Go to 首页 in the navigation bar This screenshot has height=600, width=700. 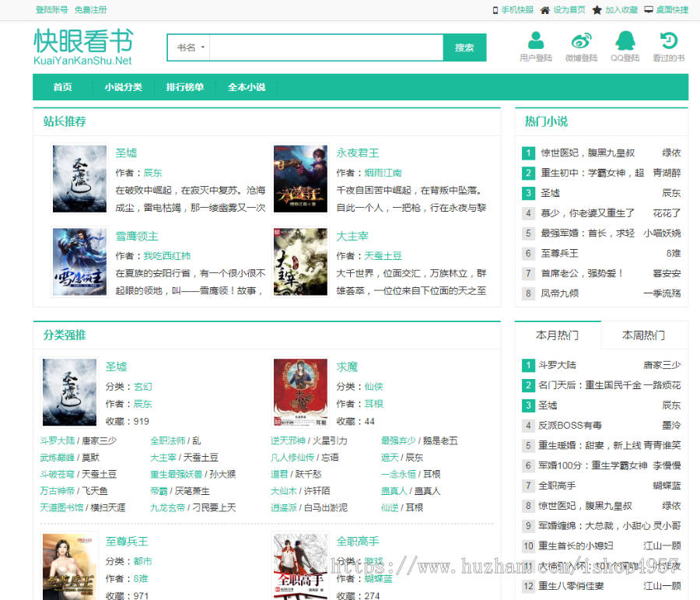tap(62, 87)
